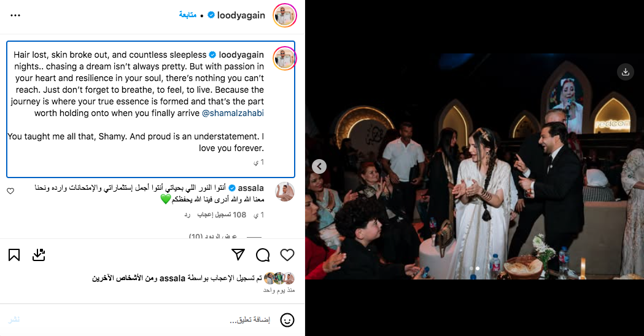This screenshot has width=644, height=336.
Task: Open the emoji picker smiley icon
Action: 287,320
